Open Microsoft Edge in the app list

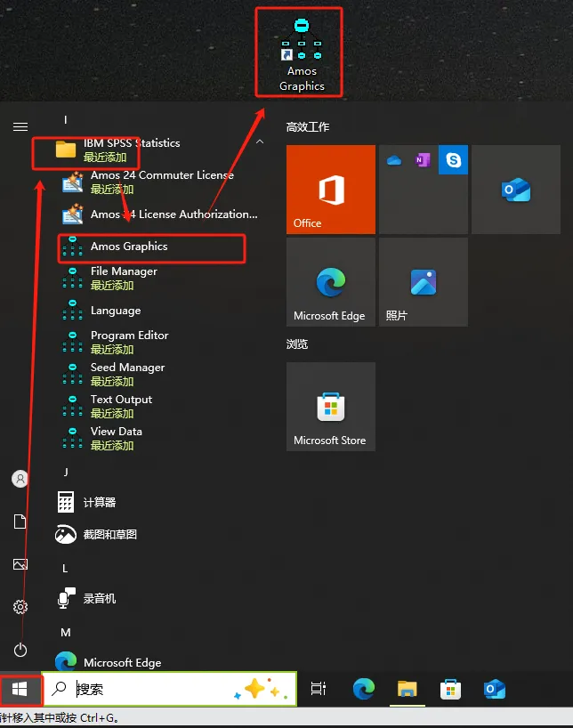click(160, 662)
